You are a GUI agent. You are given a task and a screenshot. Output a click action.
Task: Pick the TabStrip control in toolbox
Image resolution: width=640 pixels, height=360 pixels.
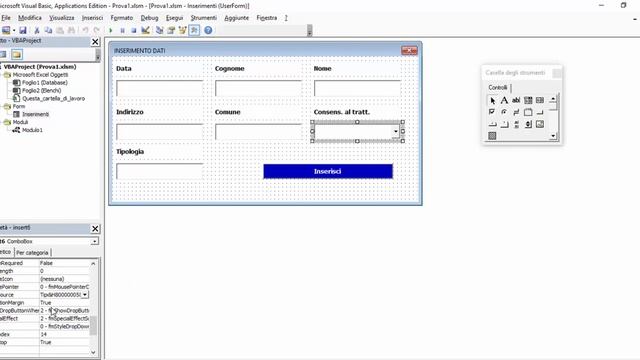(492, 124)
